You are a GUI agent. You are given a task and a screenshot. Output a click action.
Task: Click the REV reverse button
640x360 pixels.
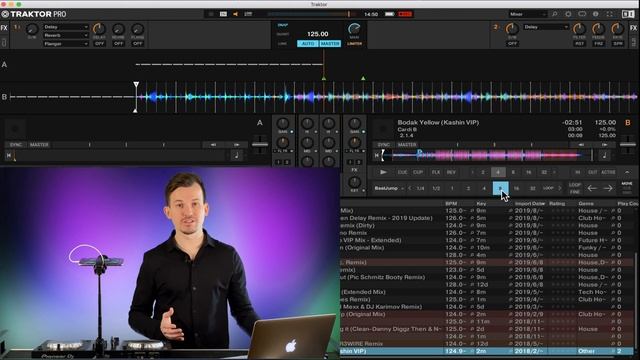coord(451,172)
